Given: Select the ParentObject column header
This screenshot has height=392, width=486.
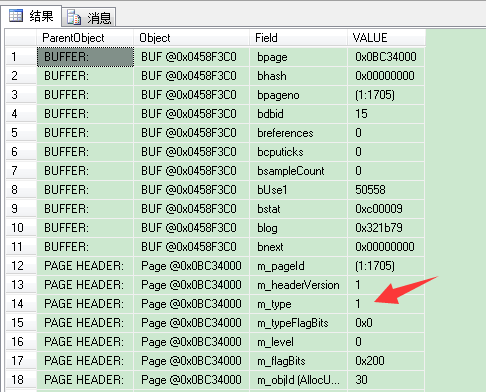Looking at the screenshot, I should [x=85, y=38].
